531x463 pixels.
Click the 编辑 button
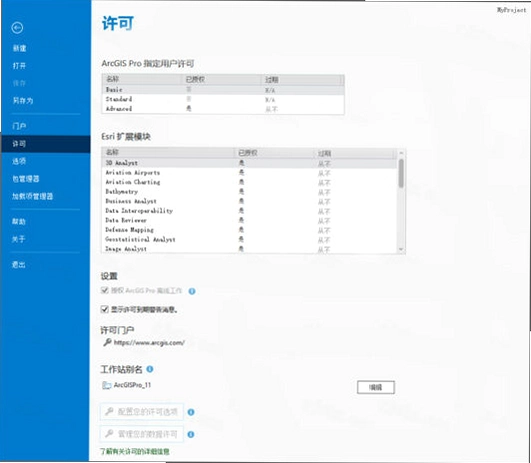(x=376, y=387)
